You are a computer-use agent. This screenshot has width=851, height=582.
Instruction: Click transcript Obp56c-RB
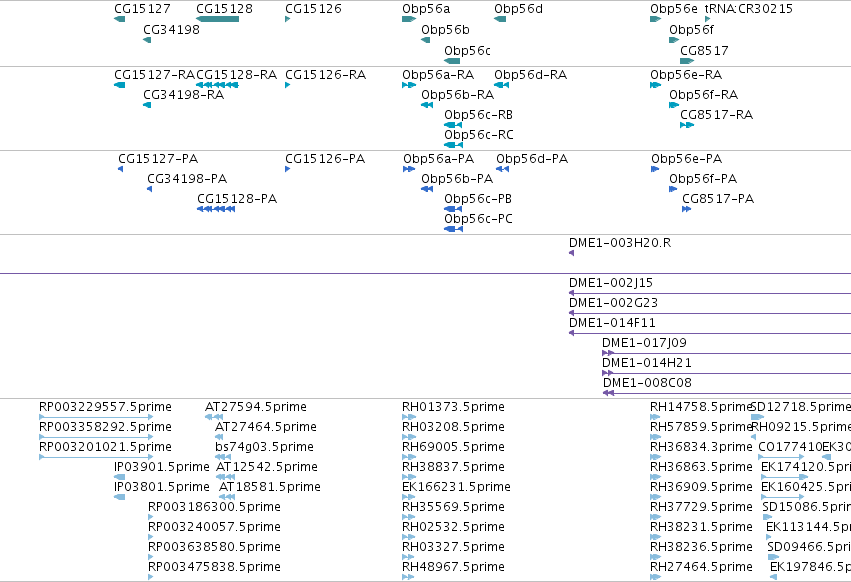478,115
